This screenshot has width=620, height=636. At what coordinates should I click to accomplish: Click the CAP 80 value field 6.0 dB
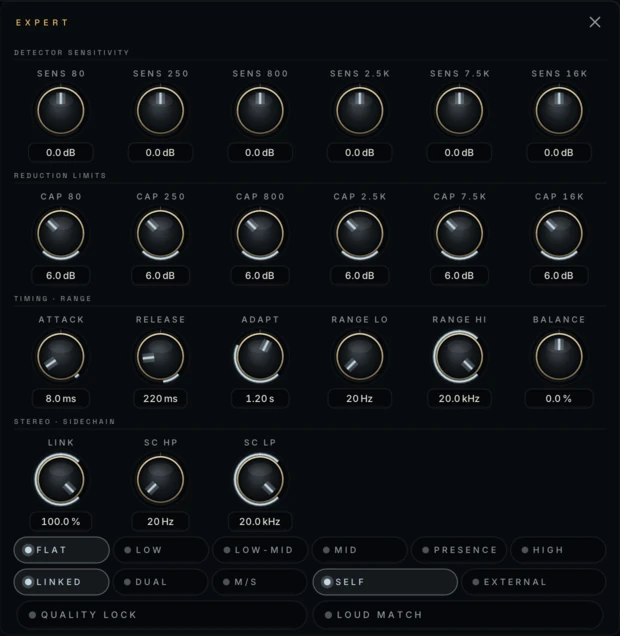click(61, 275)
